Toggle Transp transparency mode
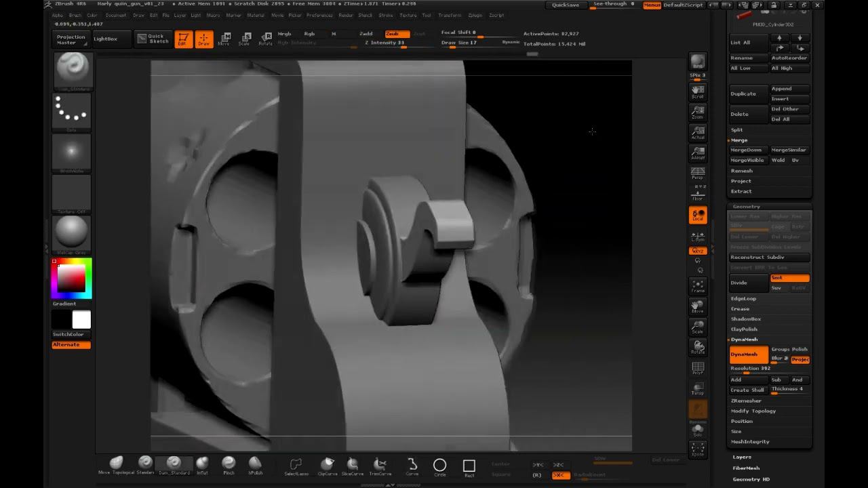 click(x=698, y=388)
